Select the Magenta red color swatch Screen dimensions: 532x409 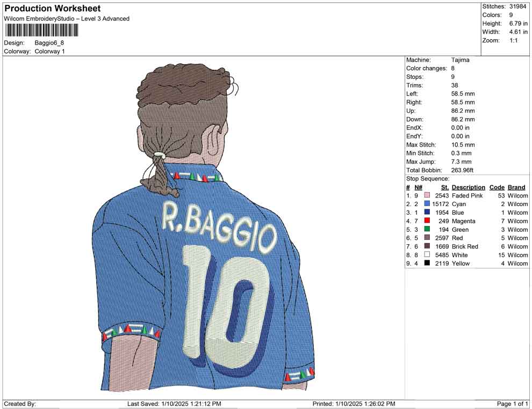(x=427, y=221)
